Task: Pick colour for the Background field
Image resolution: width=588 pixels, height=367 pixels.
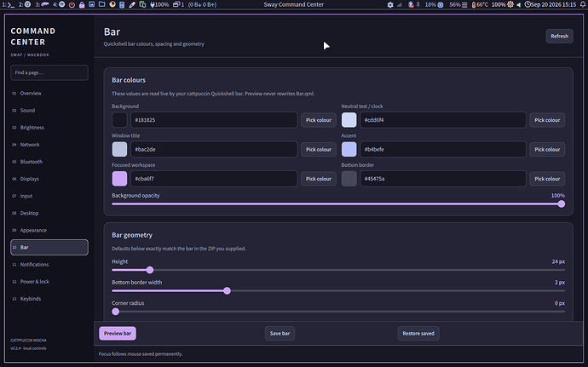Action: 319,120
